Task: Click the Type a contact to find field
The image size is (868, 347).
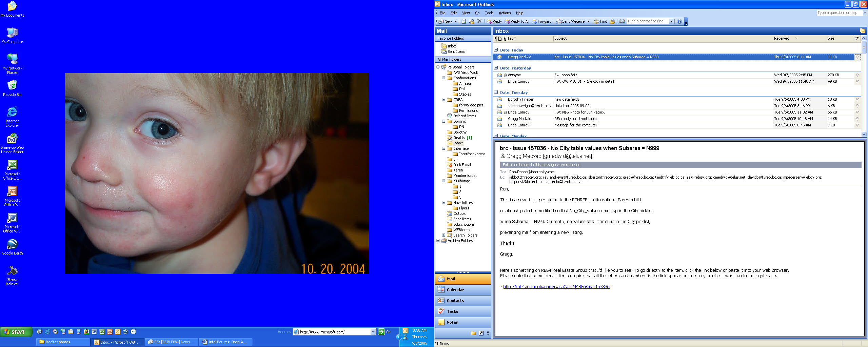Action: [647, 21]
